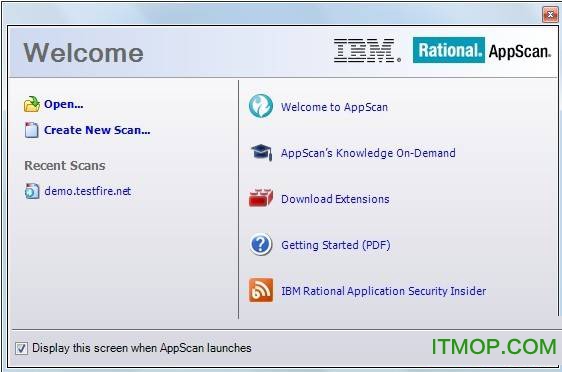Click the blue question mark Getting Started icon

tap(261, 244)
